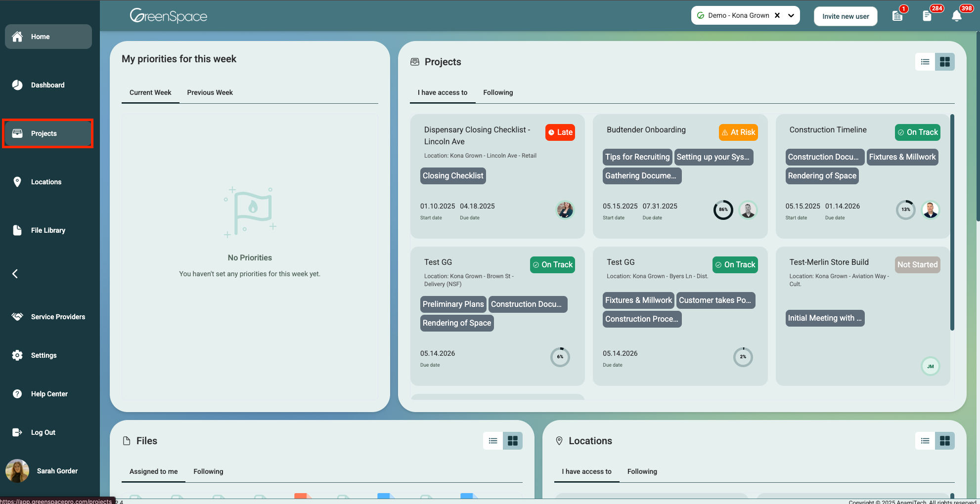The height and width of the screenshot is (504, 980).
Task: Click the Preliminary Plans tag
Action: click(453, 304)
